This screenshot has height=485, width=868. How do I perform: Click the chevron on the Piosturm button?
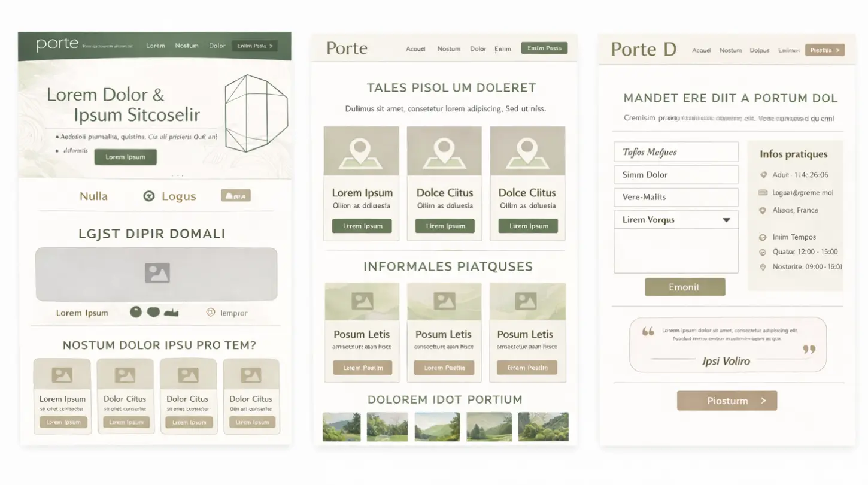pos(763,401)
